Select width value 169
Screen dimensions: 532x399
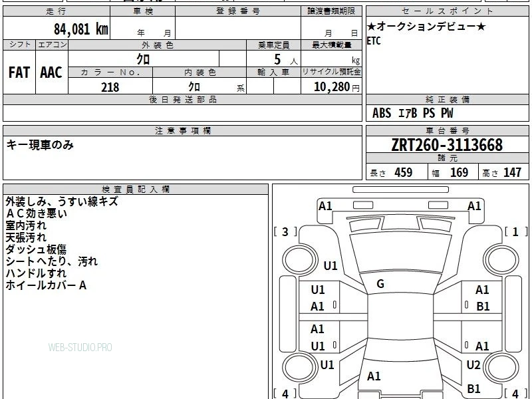(x=459, y=172)
